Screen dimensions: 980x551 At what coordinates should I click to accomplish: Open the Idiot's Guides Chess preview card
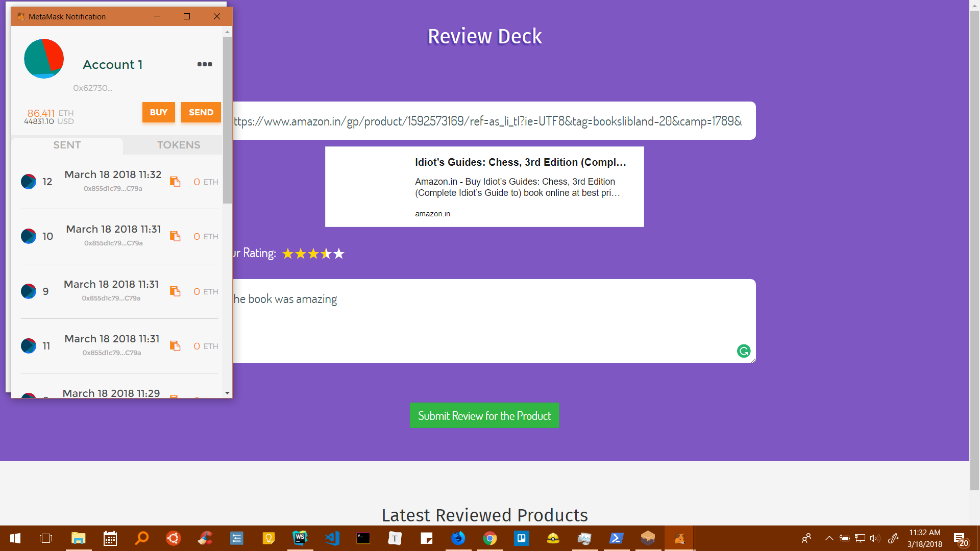coord(484,187)
